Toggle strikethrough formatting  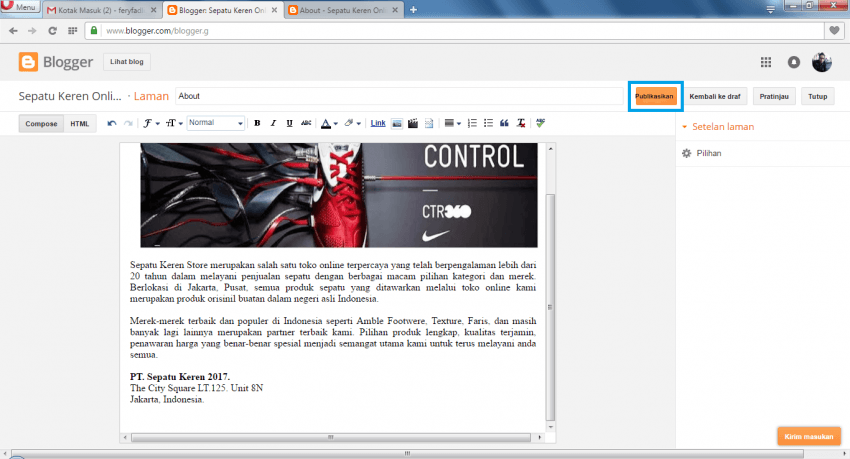tap(306, 123)
